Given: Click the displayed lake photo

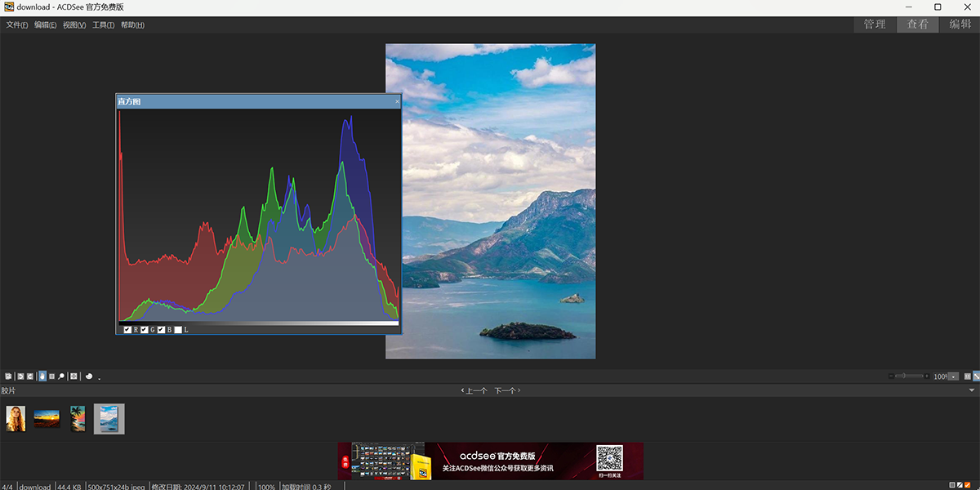Looking at the screenshot, I should point(491,201).
